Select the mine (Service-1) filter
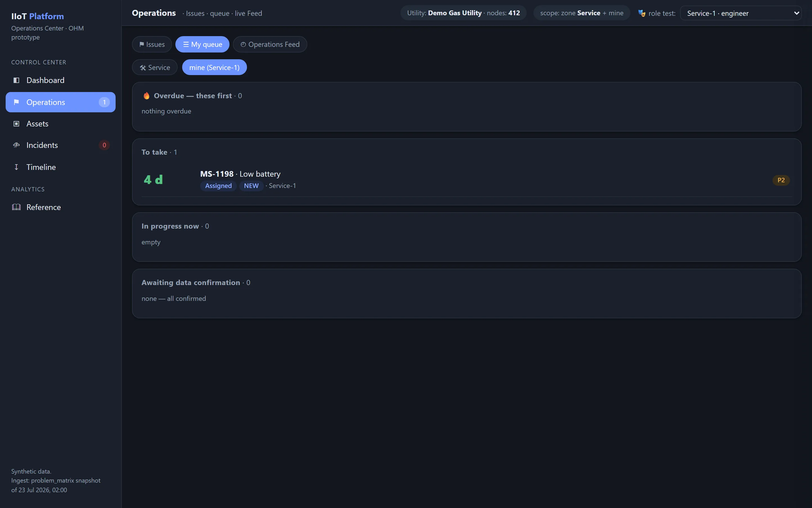Viewport: 812px width, 508px height. pyautogui.click(x=214, y=67)
